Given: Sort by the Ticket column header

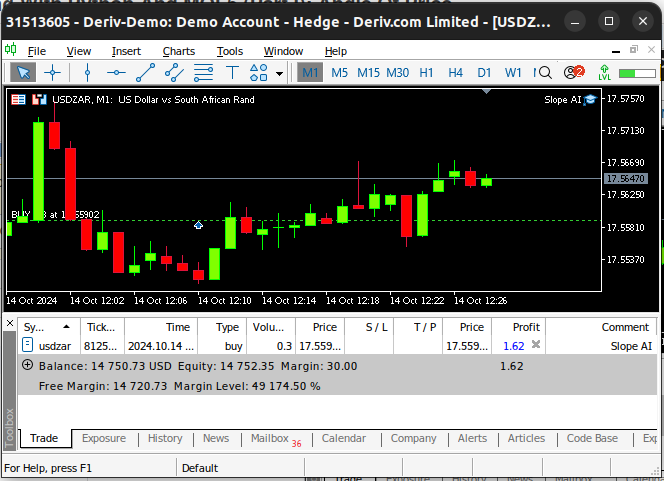Looking at the screenshot, I should point(102,327).
